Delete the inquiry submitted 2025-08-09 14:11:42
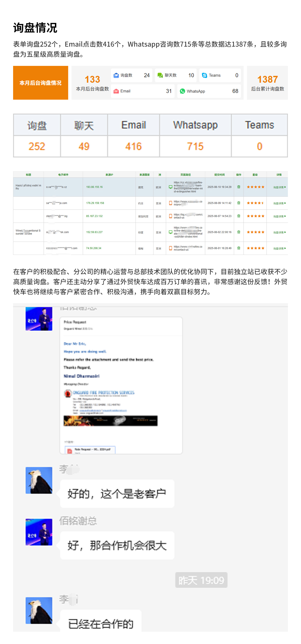 pyautogui.click(x=239, y=203)
